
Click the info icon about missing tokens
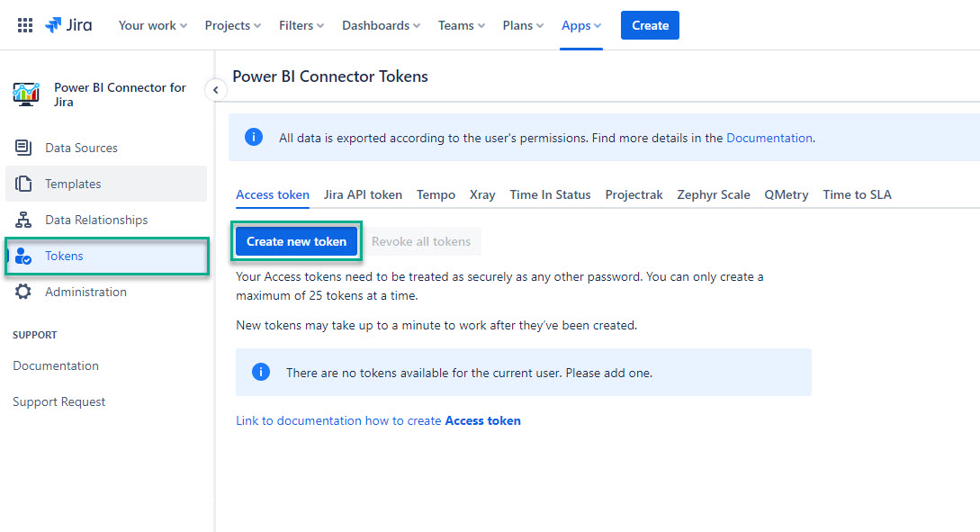pyautogui.click(x=261, y=371)
